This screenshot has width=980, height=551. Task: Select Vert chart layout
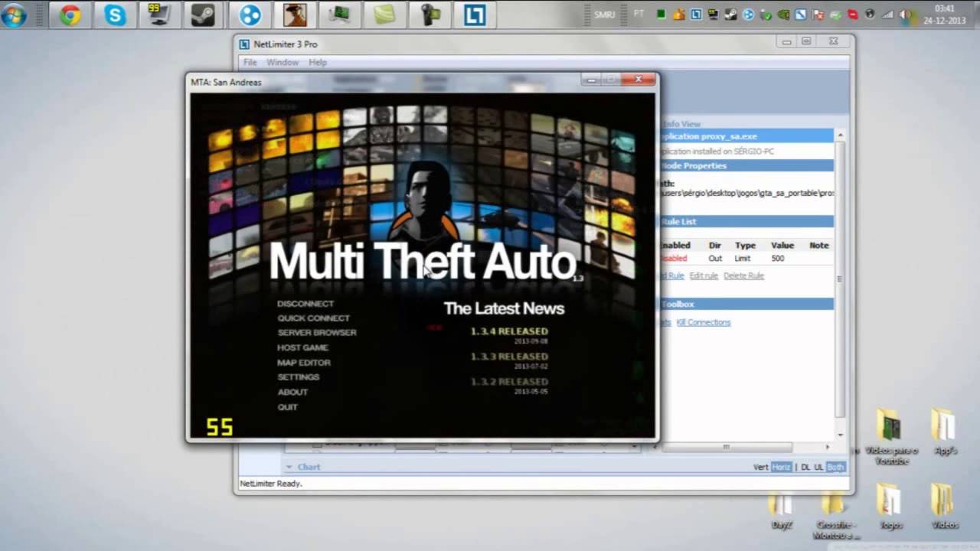point(760,467)
